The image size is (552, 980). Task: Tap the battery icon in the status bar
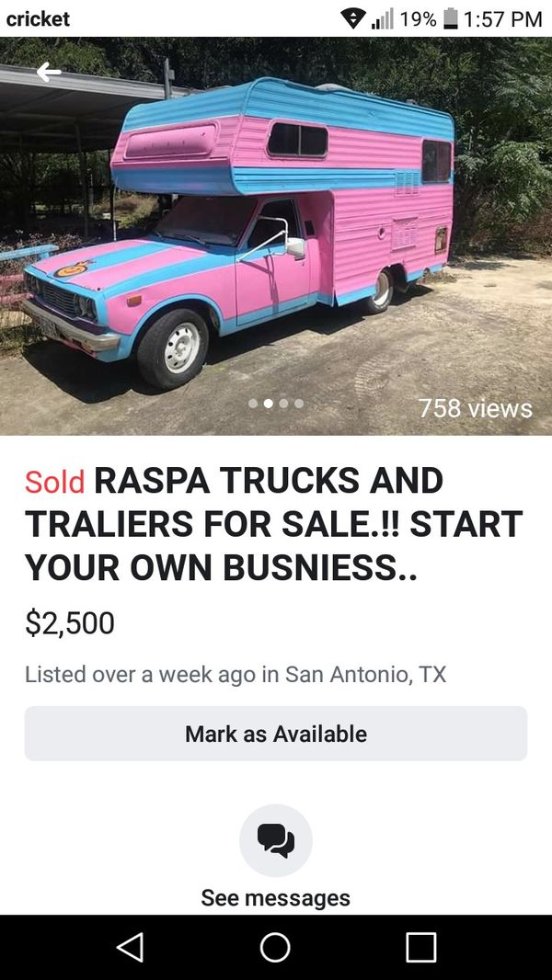coord(450,17)
